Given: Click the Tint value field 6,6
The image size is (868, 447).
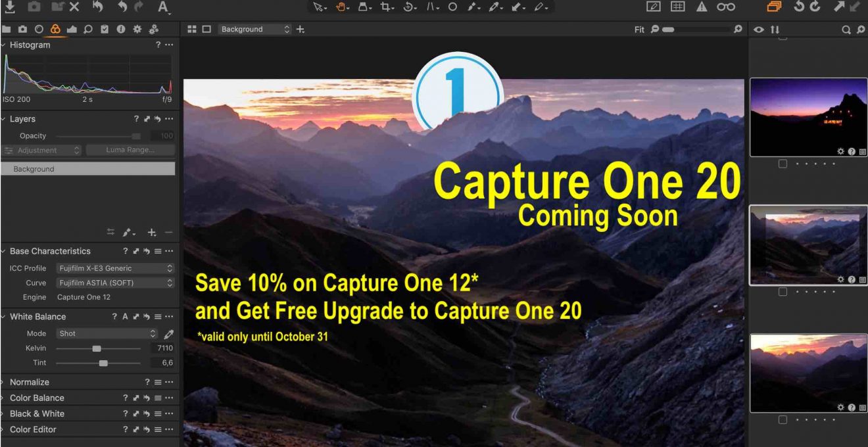Looking at the screenshot, I should click(x=162, y=363).
